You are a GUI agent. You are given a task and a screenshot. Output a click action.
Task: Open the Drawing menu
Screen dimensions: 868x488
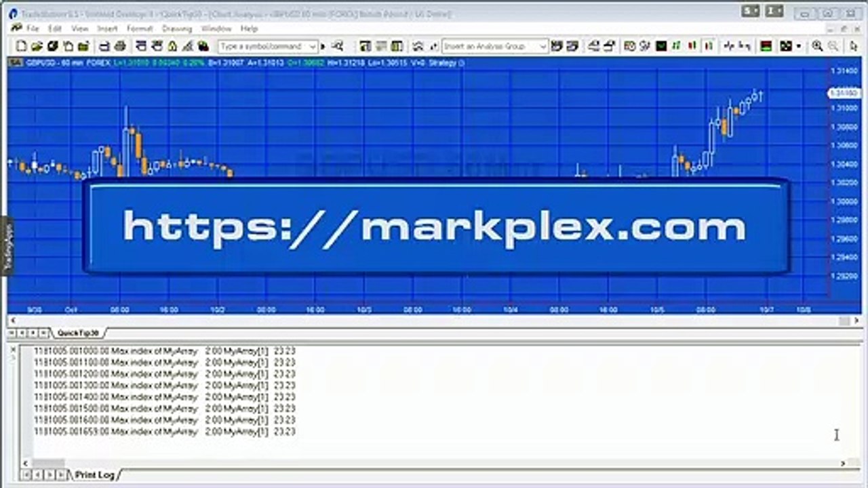177,28
